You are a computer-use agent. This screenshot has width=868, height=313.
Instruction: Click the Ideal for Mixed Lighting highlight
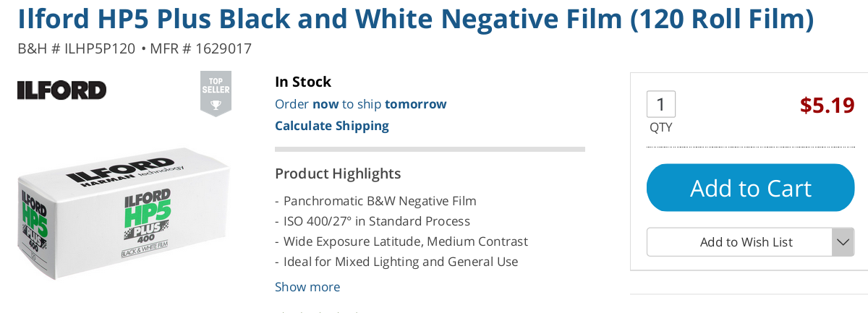point(400,262)
